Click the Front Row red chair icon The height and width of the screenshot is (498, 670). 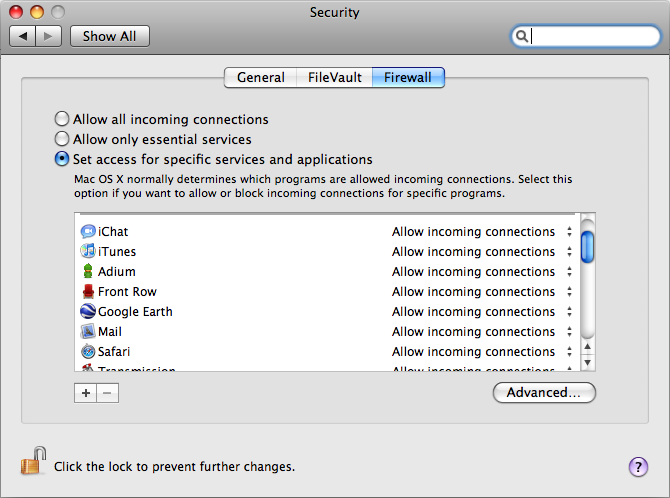[88, 291]
